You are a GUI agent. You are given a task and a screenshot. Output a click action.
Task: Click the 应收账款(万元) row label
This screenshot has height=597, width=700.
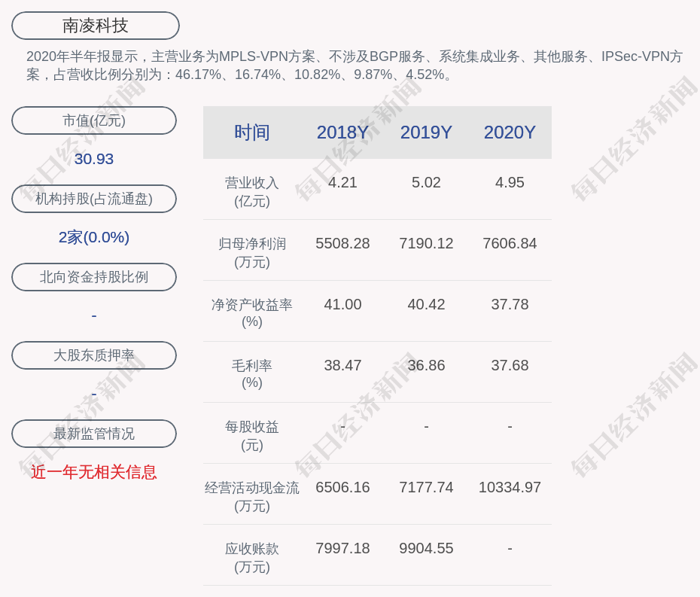pyautogui.click(x=252, y=558)
